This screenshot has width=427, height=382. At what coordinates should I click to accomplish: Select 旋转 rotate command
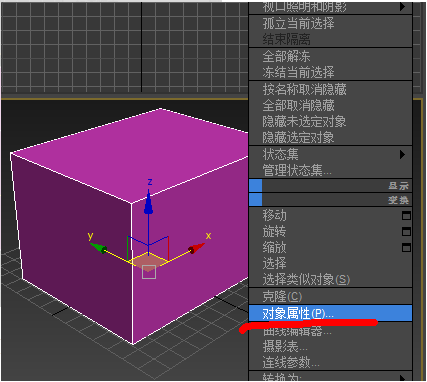point(330,231)
